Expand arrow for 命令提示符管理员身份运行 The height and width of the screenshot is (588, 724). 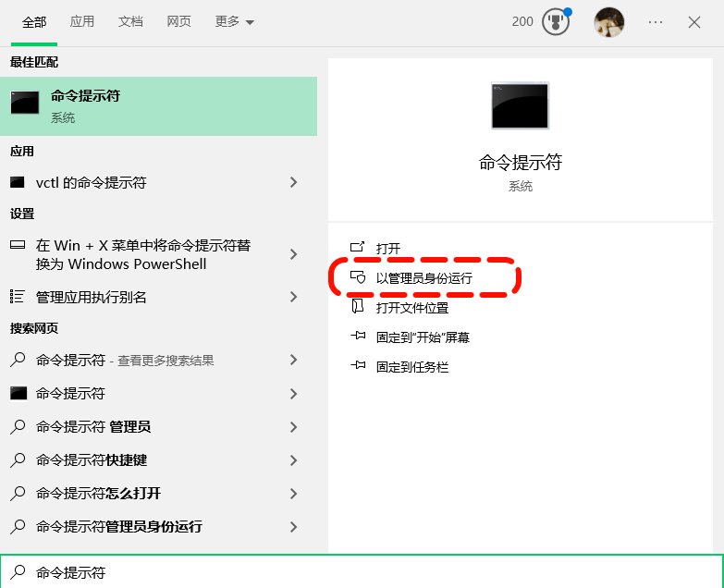point(293,527)
